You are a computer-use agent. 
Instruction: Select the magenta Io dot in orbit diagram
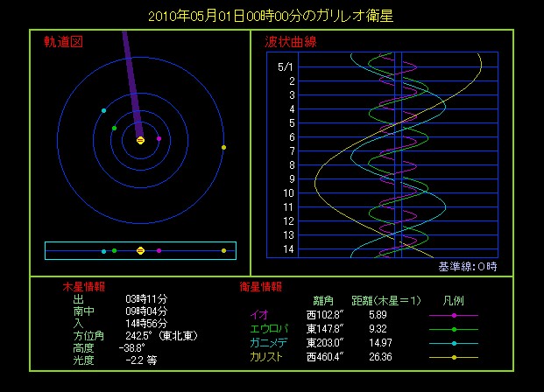click(159, 138)
